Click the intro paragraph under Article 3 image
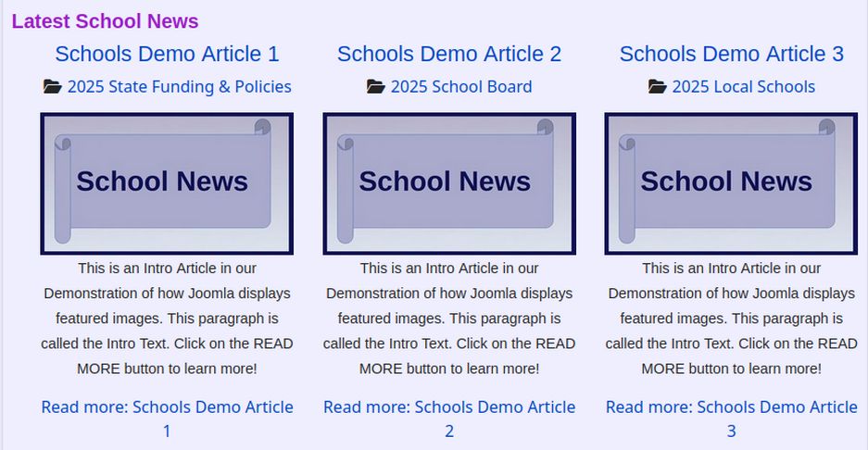868x450 pixels. 731,319
